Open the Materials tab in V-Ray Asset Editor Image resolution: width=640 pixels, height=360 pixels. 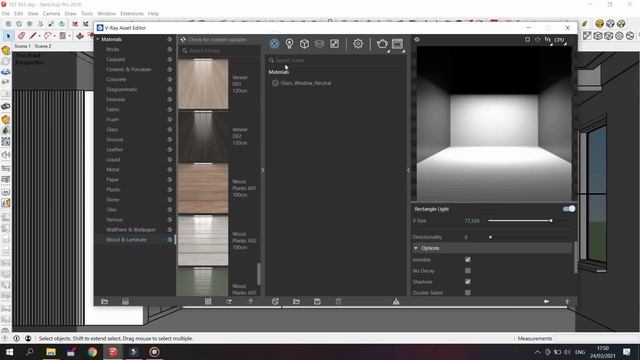pyautogui.click(x=274, y=44)
